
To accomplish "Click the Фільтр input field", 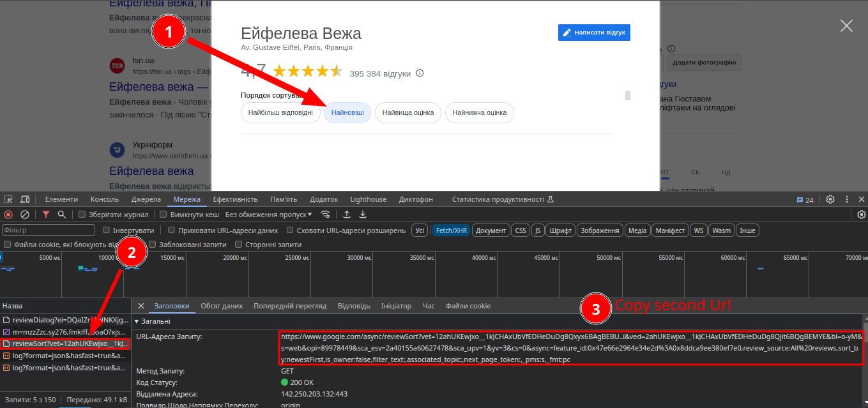I will pos(49,230).
